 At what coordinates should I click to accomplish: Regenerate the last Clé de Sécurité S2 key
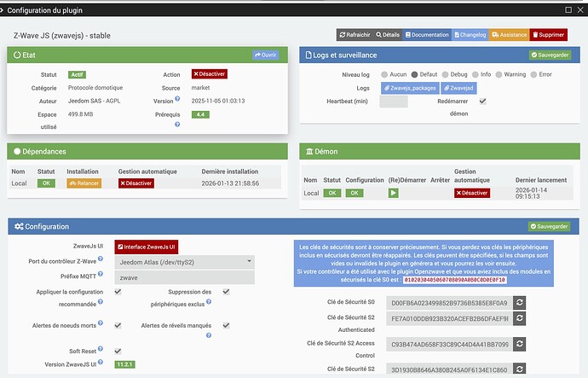(519, 369)
